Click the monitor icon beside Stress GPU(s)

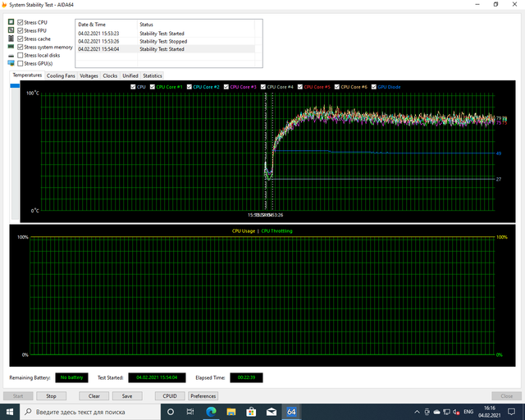11,63
